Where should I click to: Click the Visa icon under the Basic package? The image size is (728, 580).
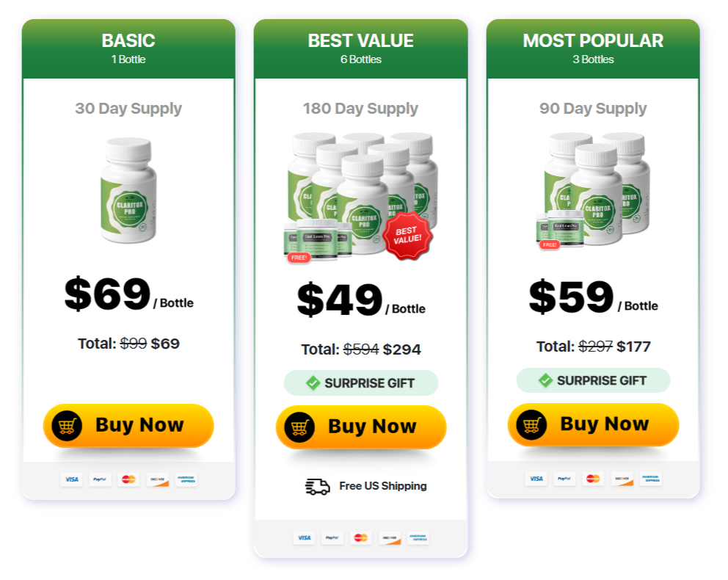tap(71, 479)
